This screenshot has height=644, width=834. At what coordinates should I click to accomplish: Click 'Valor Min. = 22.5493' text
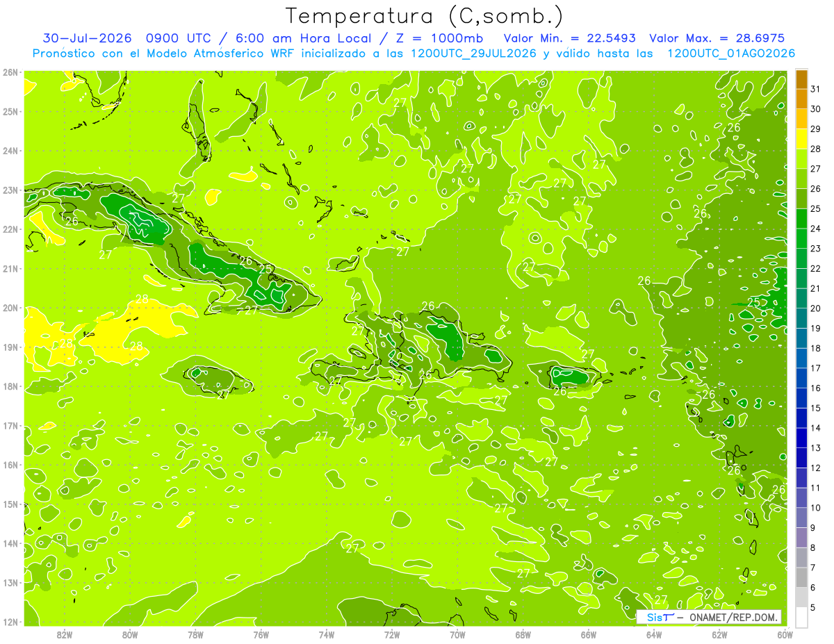tap(571, 38)
